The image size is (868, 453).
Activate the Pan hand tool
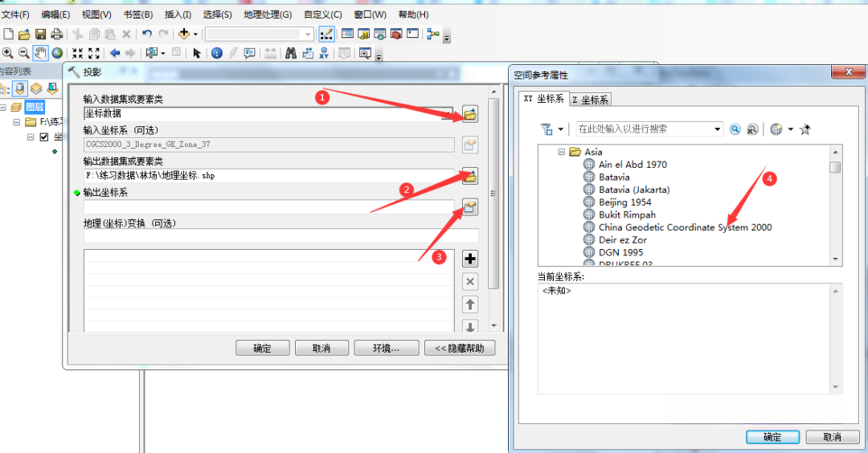pyautogui.click(x=40, y=53)
